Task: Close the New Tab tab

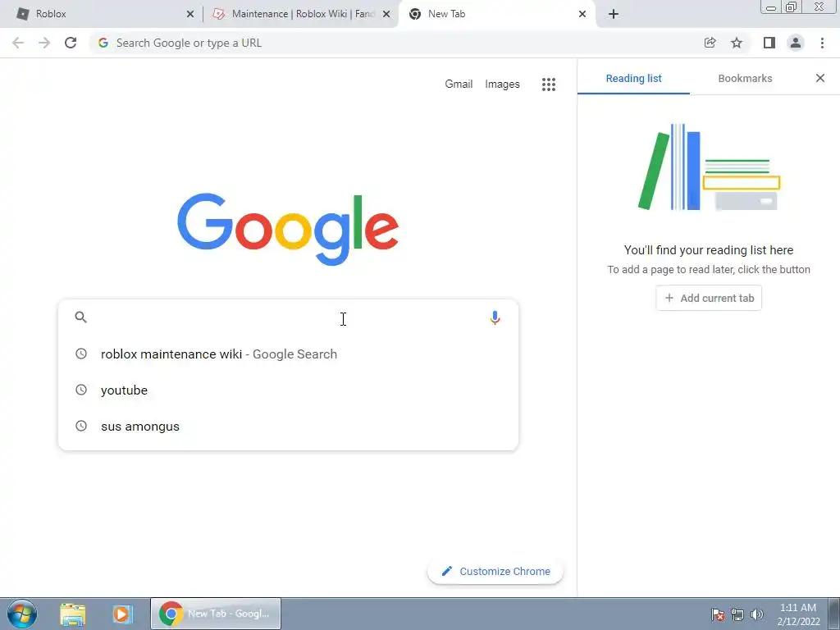Action: [582, 14]
